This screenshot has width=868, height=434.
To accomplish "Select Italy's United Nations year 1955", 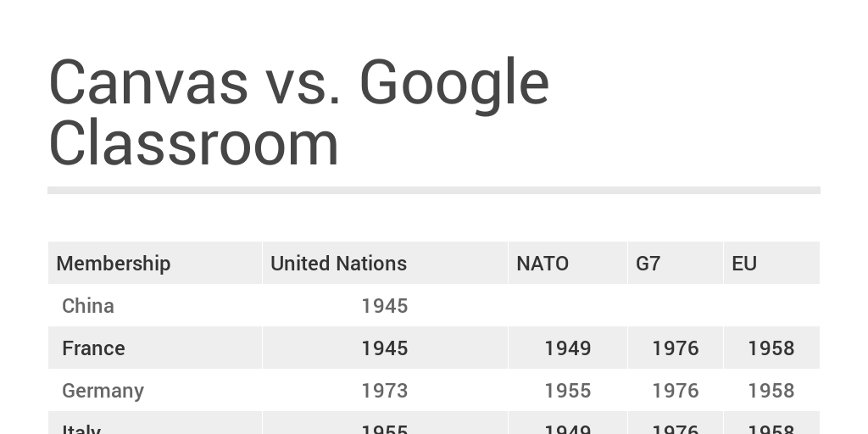I will point(384,429).
